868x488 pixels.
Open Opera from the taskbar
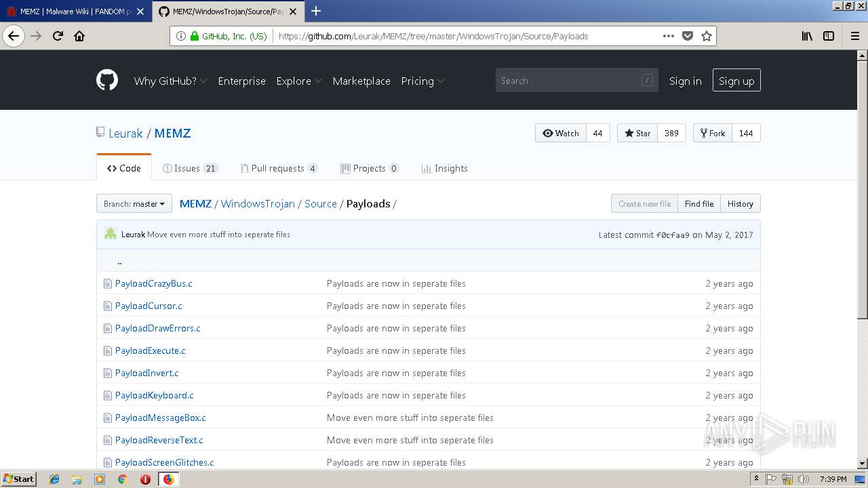pos(145,479)
